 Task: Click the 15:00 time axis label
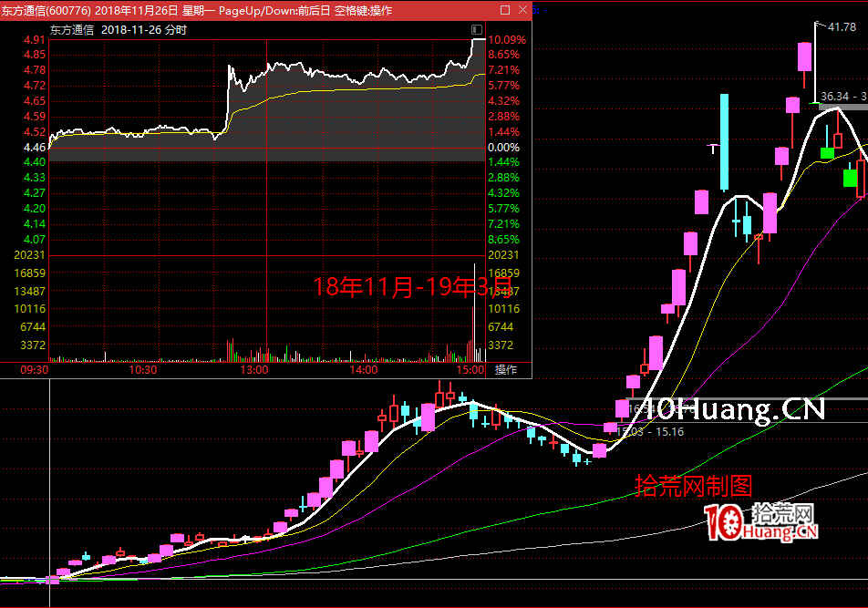(470, 369)
